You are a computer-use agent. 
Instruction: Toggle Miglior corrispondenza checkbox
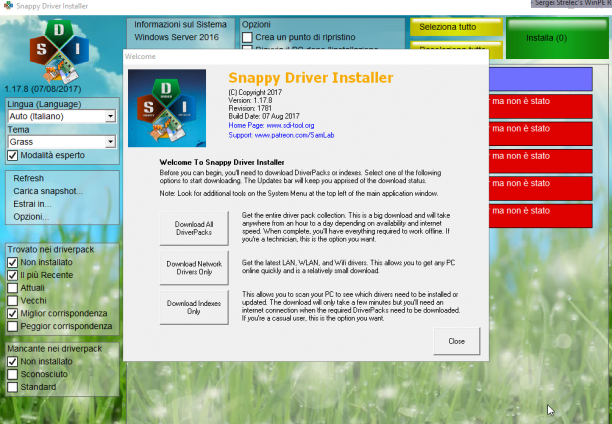[x=12, y=314]
